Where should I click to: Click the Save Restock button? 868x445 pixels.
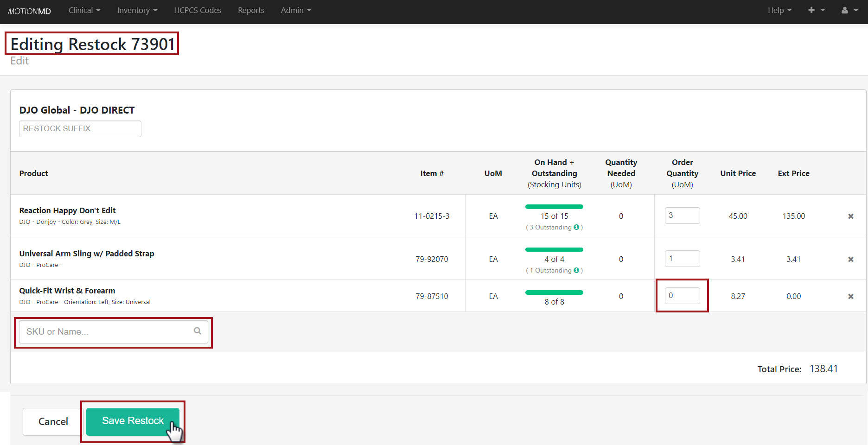coord(133,421)
